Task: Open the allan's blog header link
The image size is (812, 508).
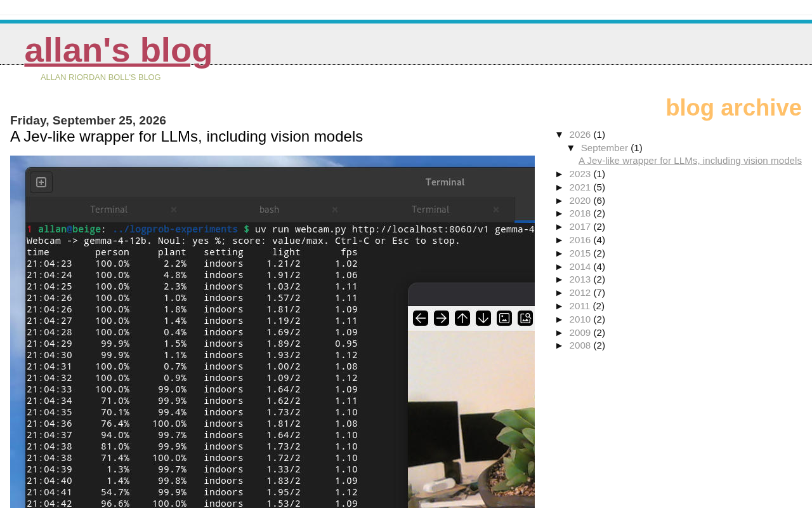Action: coord(118,50)
